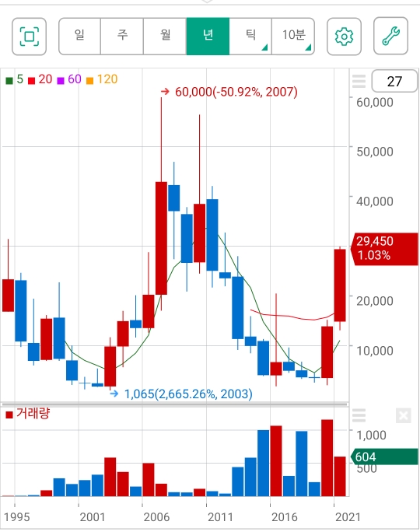420x532 pixels.
Task: Tap the 2021 date axis label
Action: tap(348, 517)
